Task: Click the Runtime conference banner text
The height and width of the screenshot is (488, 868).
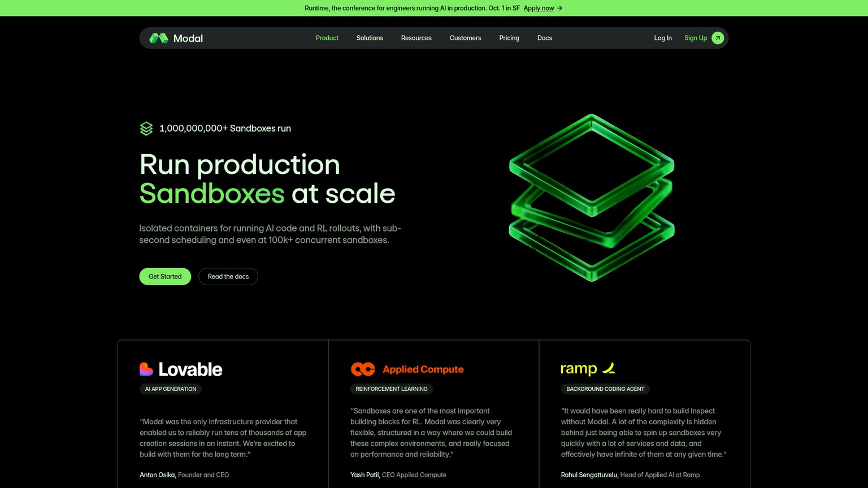Action: click(x=412, y=8)
